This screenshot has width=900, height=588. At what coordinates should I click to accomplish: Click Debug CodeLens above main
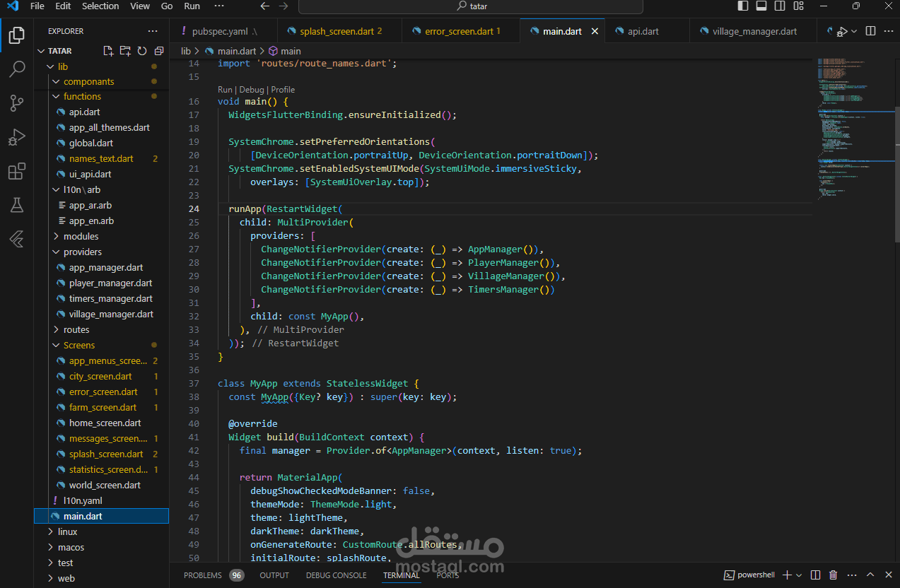coord(252,90)
